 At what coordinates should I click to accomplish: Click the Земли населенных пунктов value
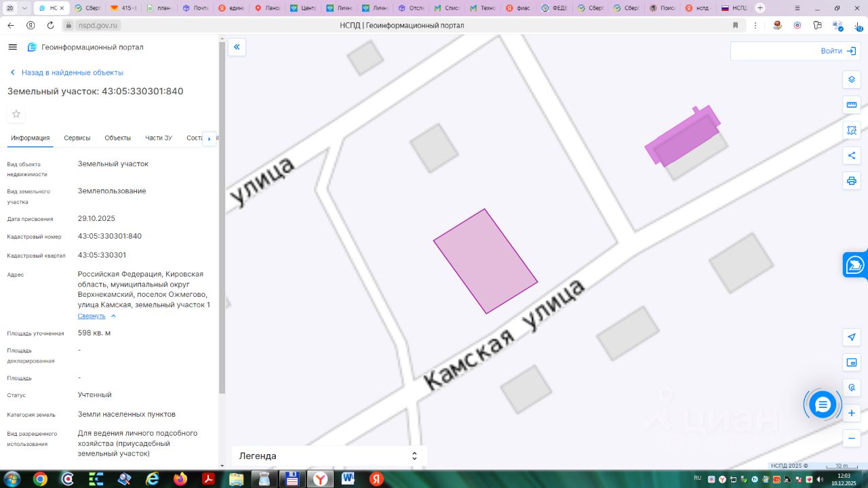127,414
